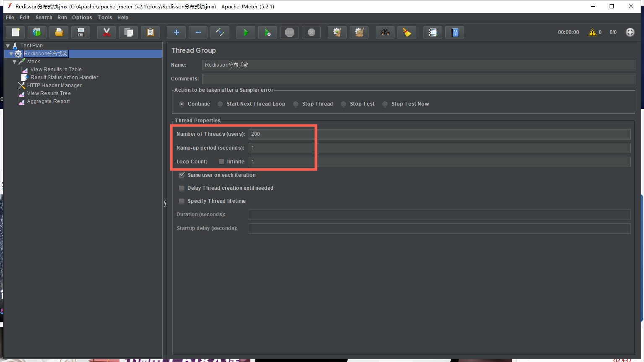Select the Test Plan root node
Screen dimensions: 644x362
31,46
